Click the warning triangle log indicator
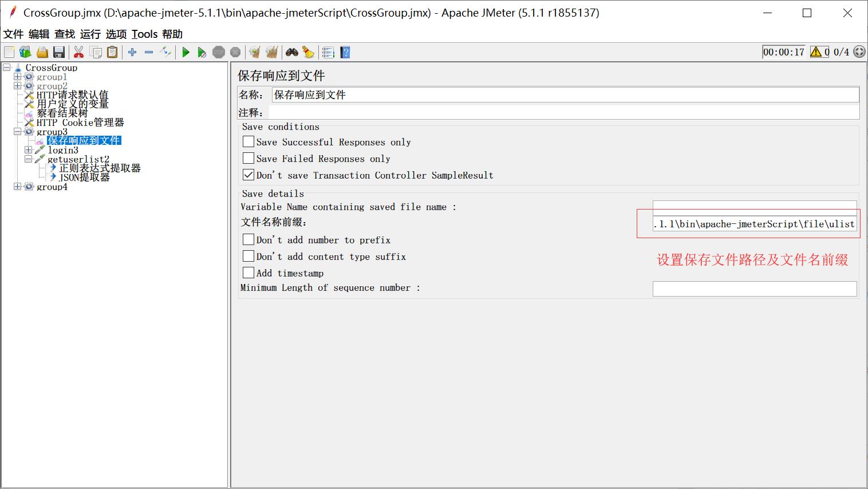The height and width of the screenshot is (489, 868). (816, 52)
